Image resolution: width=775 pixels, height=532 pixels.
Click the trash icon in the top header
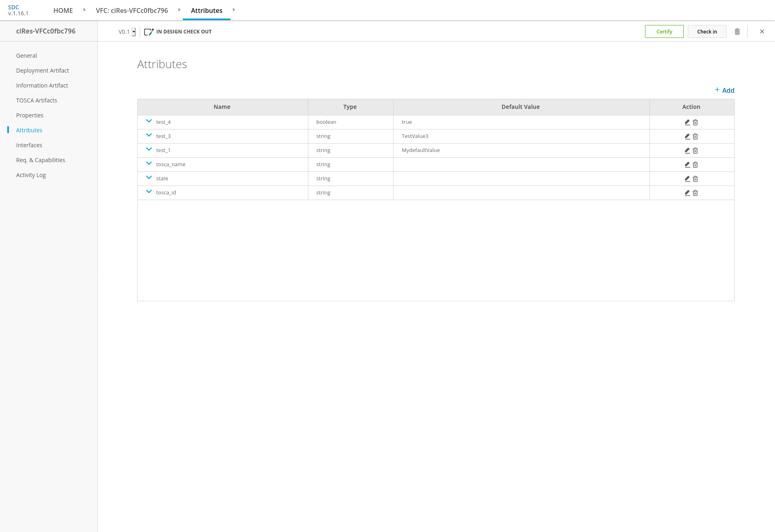pyautogui.click(x=737, y=31)
